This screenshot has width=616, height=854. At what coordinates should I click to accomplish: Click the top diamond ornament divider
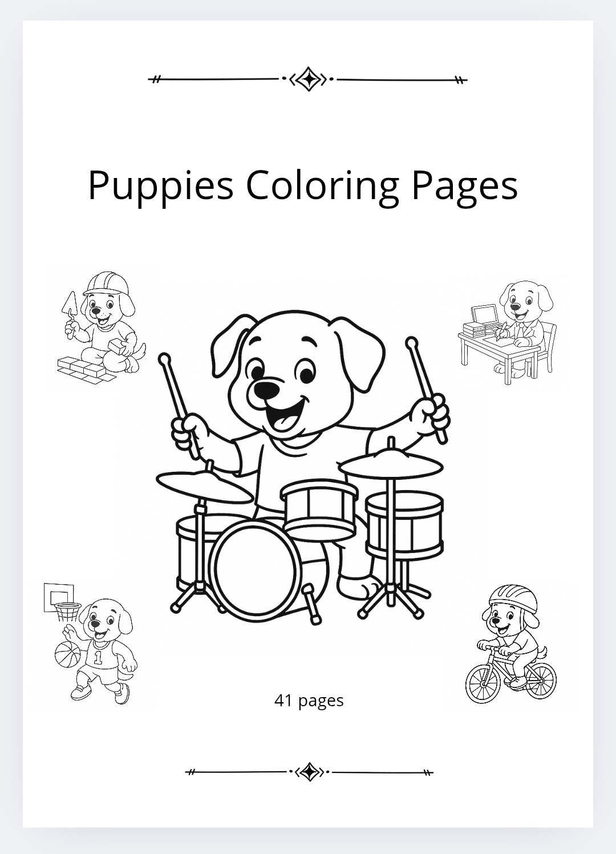click(x=308, y=79)
